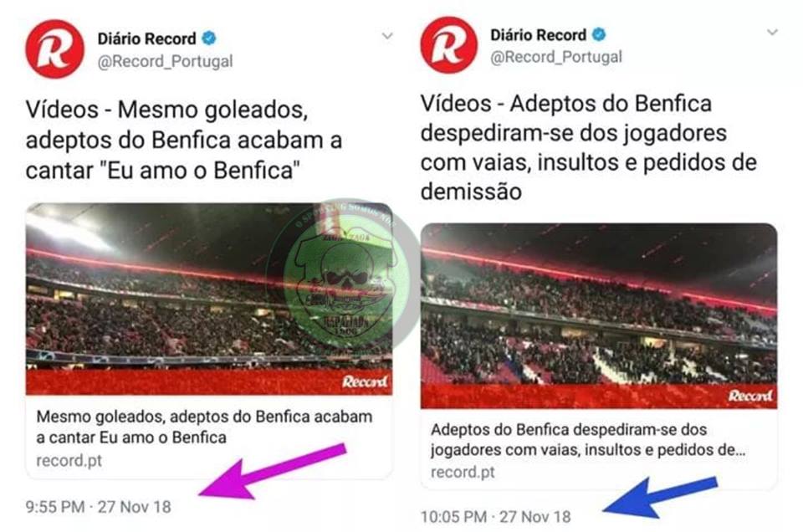The height and width of the screenshot is (532, 803).
Task: Click the verified badge on the left tweet
Action: pos(209,38)
